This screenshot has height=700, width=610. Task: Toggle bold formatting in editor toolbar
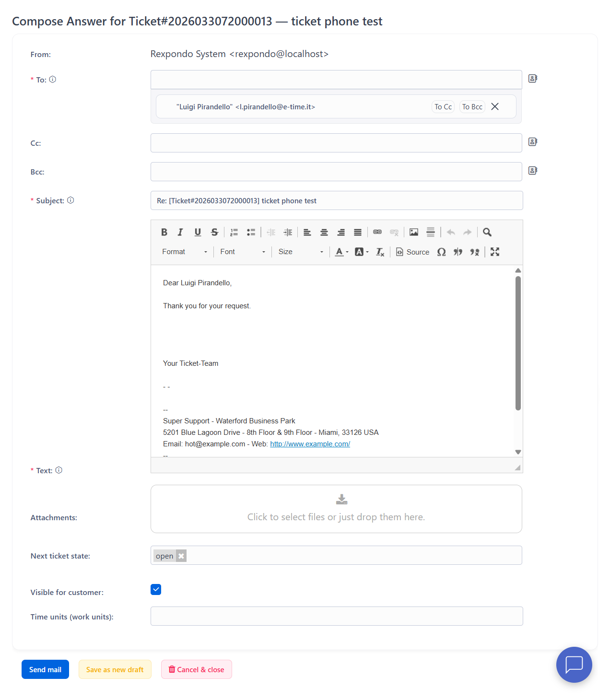click(164, 232)
